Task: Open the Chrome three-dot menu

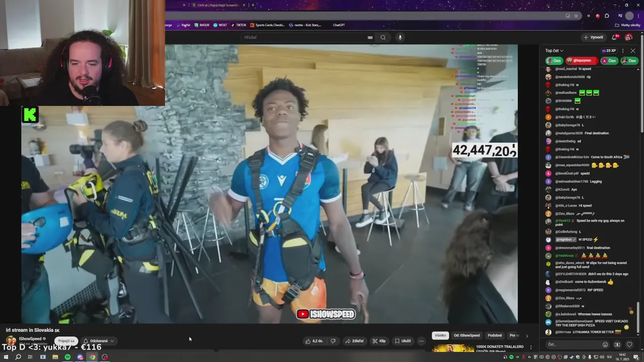Action: click(639, 16)
